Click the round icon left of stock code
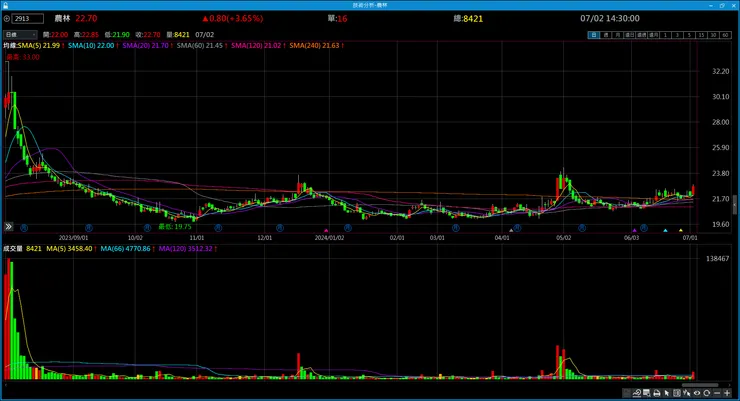Image resolution: width=740 pixels, height=401 pixels. 7,18
